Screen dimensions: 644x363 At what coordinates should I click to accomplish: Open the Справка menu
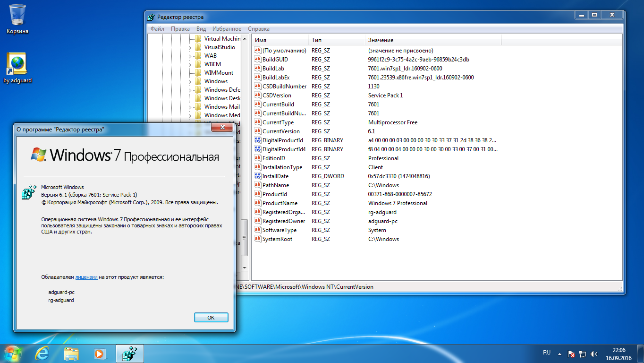pos(259,29)
